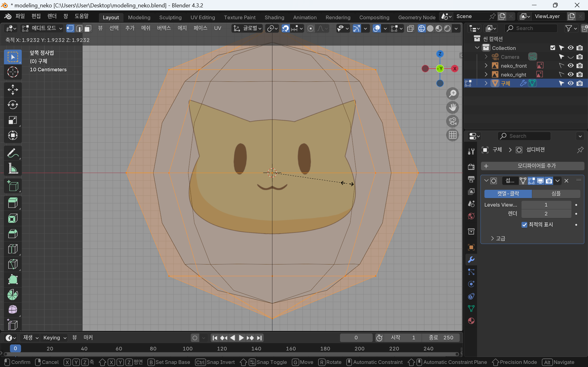
Task: Click the outliner Search field
Action: (x=531, y=28)
